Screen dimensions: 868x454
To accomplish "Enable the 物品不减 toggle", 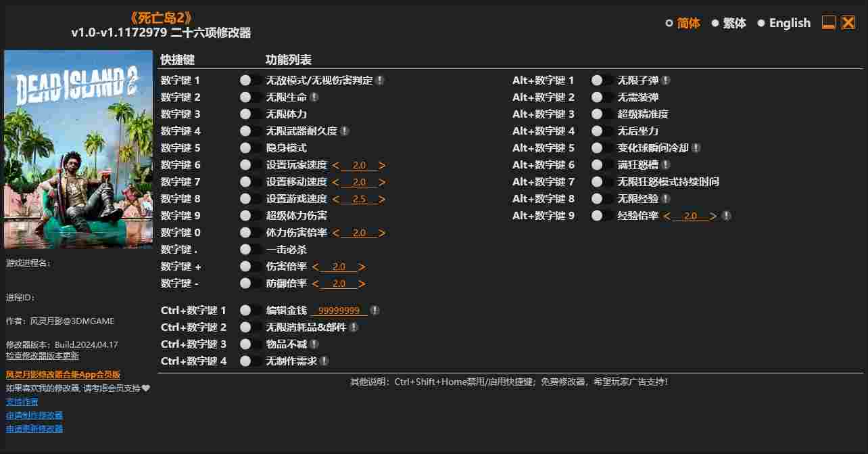I will (x=251, y=344).
